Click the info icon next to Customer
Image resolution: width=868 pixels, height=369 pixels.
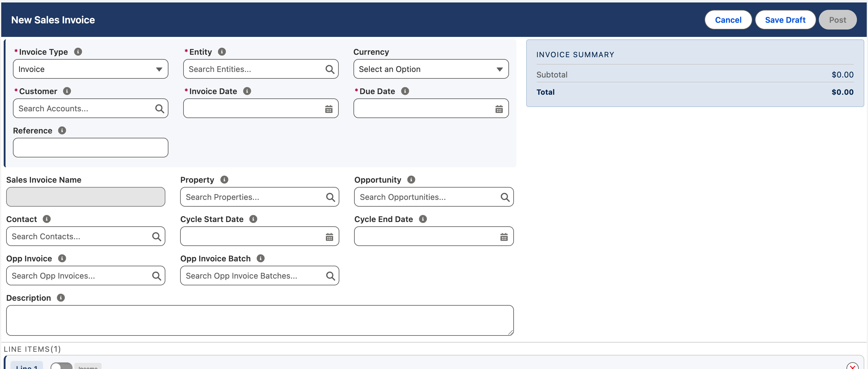(x=67, y=91)
